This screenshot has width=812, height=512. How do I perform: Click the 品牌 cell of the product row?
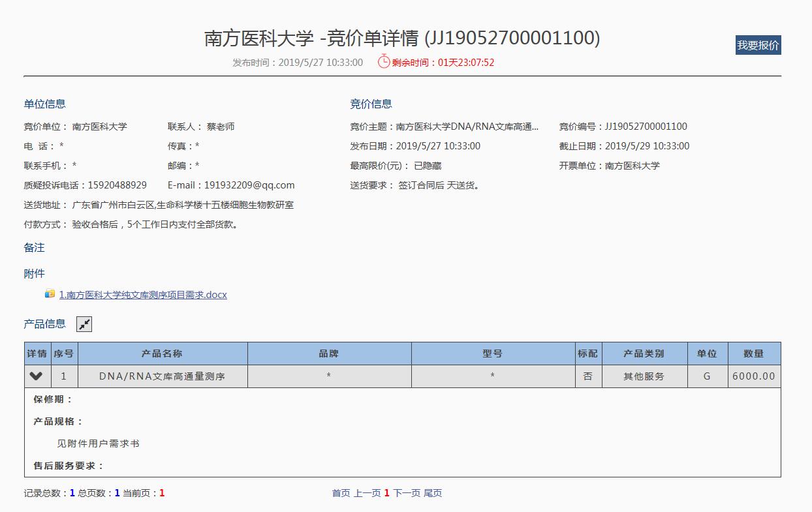pyautogui.click(x=329, y=376)
